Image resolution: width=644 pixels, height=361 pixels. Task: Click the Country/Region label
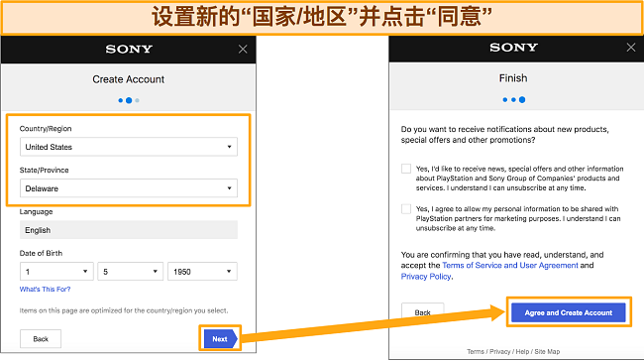(x=46, y=129)
